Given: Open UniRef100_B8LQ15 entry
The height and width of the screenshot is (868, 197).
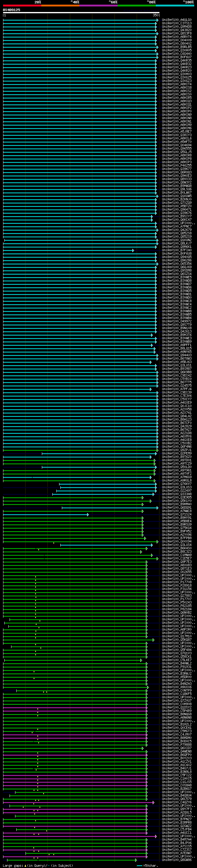Looking at the screenshot, I should [x=177, y=349].
